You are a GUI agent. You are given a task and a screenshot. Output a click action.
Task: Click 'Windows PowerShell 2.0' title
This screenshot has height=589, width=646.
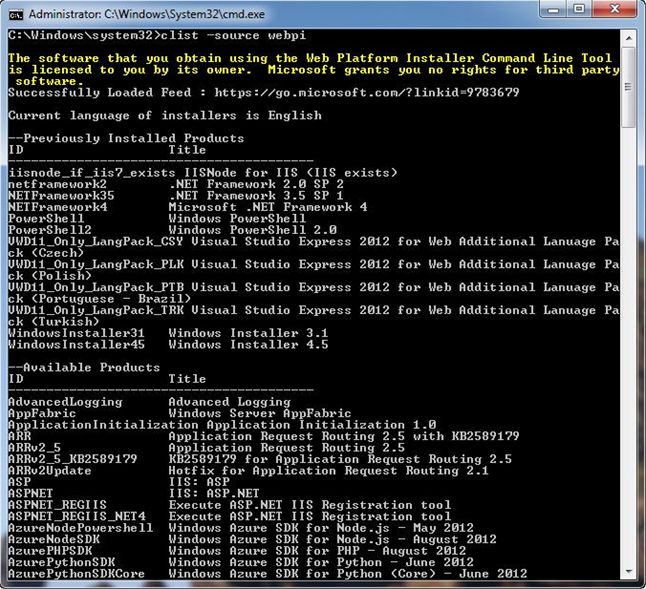tap(253, 230)
